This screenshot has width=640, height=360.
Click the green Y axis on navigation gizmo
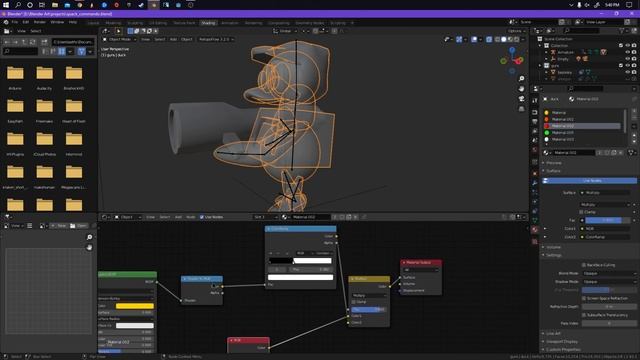[504, 61]
